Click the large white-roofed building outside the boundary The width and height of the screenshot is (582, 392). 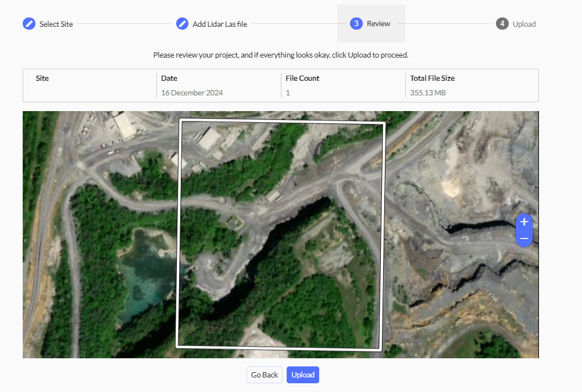coord(124,124)
